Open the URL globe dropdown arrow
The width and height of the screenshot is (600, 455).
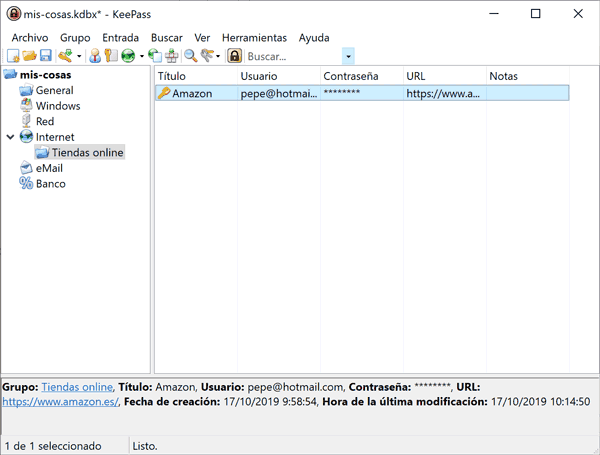coord(141,56)
